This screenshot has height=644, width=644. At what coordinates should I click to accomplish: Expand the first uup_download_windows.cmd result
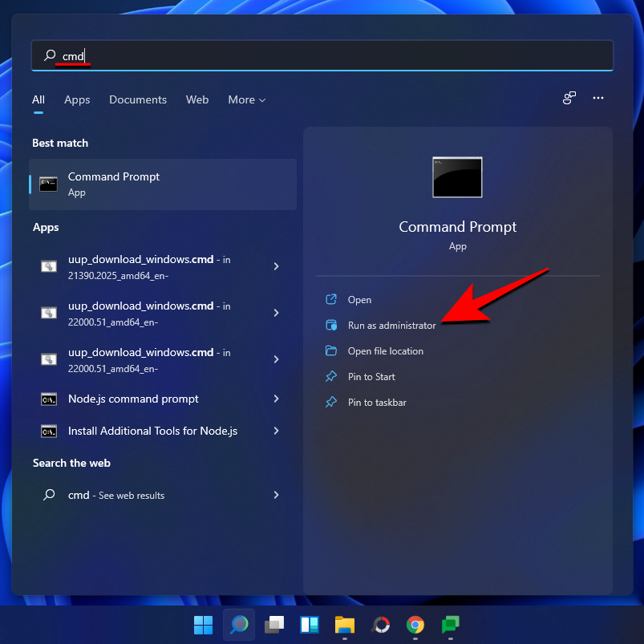pyautogui.click(x=276, y=266)
